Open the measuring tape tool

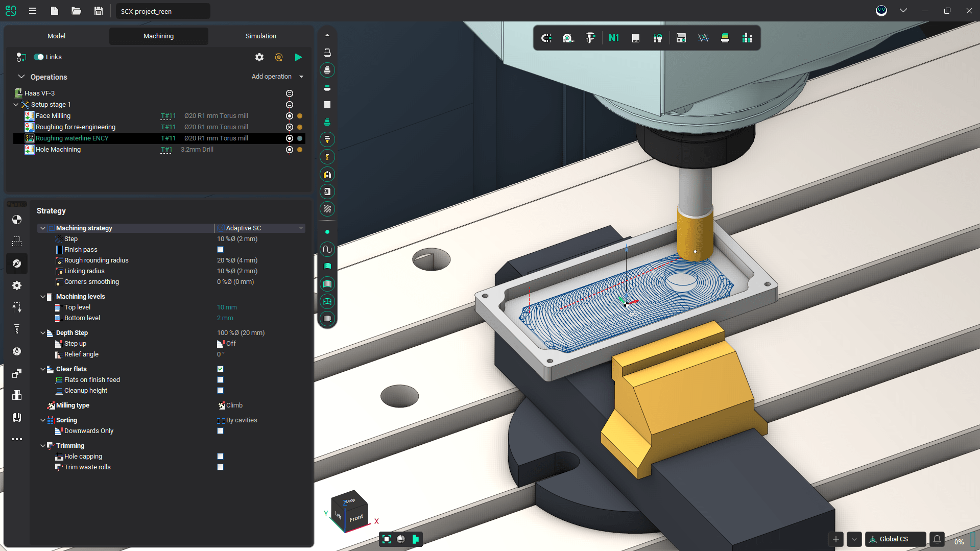[567, 38]
